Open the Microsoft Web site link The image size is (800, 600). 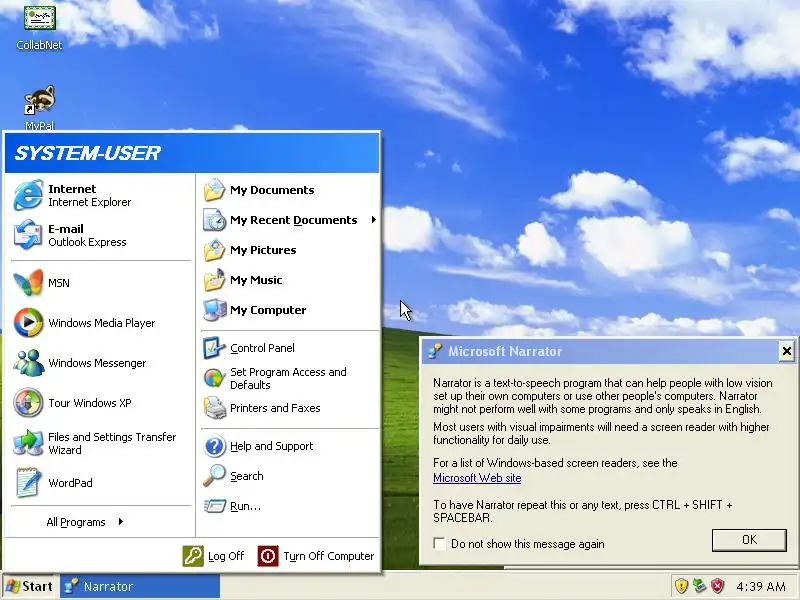click(x=477, y=478)
